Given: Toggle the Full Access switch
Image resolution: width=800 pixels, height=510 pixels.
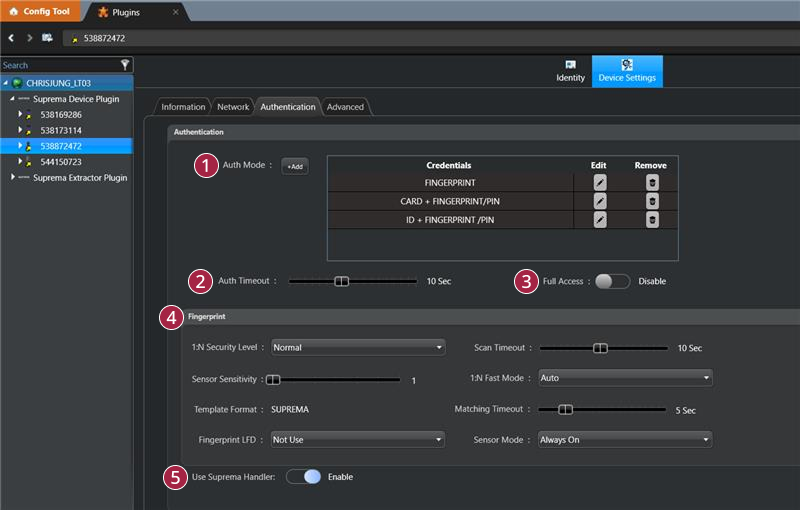Looking at the screenshot, I should pos(612,281).
